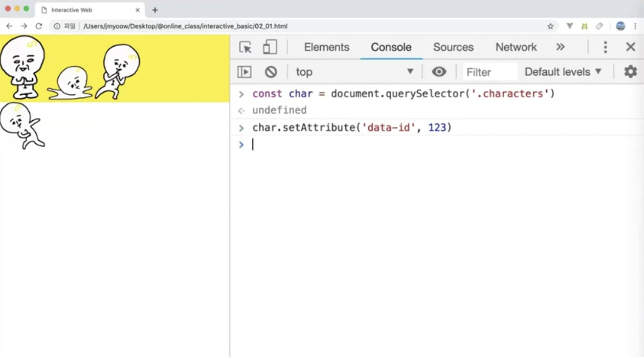Open a new browser tab
This screenshot has width=644, height=357.
(155, 10)
